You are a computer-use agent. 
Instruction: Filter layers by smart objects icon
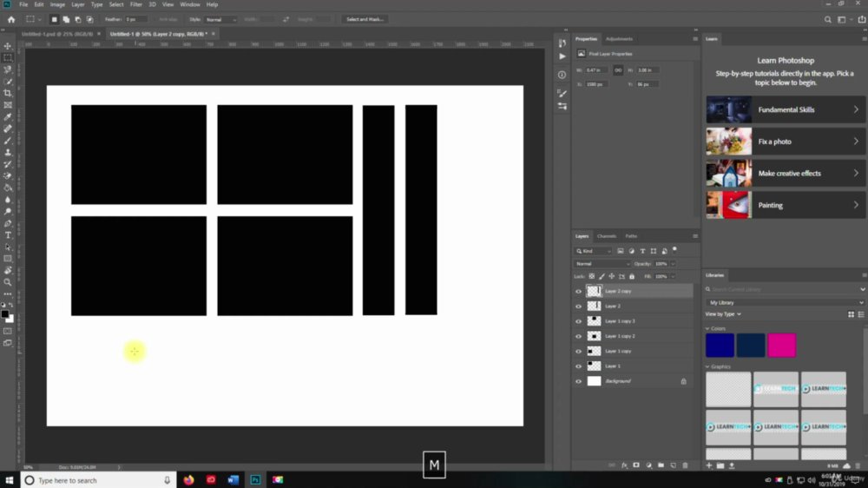pyautogui.click(x=664, y=251)
